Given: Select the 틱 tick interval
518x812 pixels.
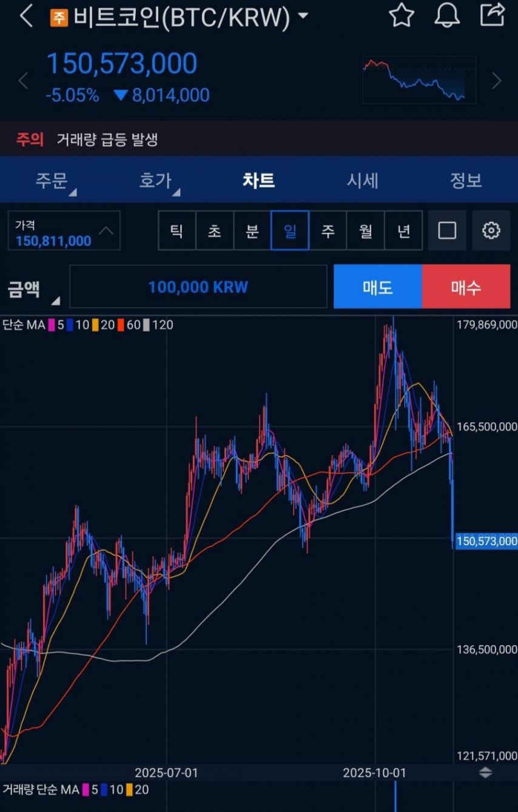Looking at the screenshot, I should tap(177, 230).
